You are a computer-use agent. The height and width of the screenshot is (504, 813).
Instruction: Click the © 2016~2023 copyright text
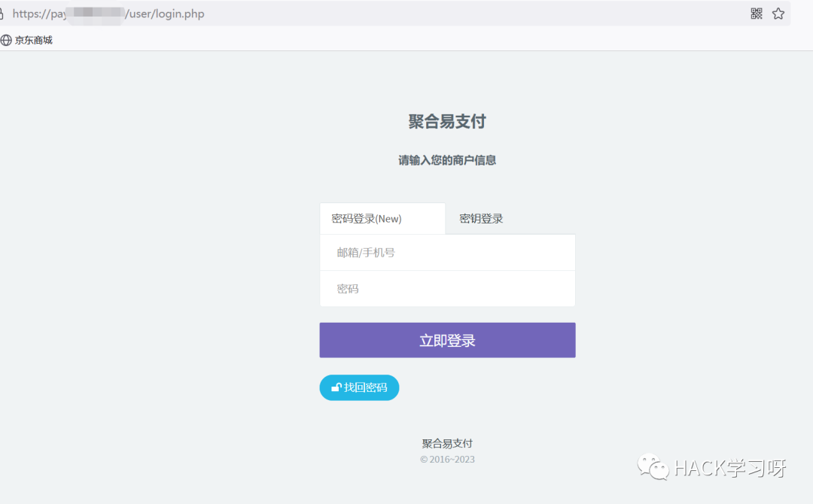click(x=447, y=459)
